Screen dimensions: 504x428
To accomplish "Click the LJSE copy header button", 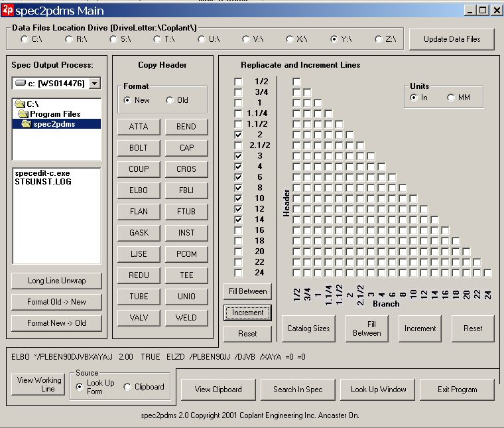I will [x=139, y=253].
